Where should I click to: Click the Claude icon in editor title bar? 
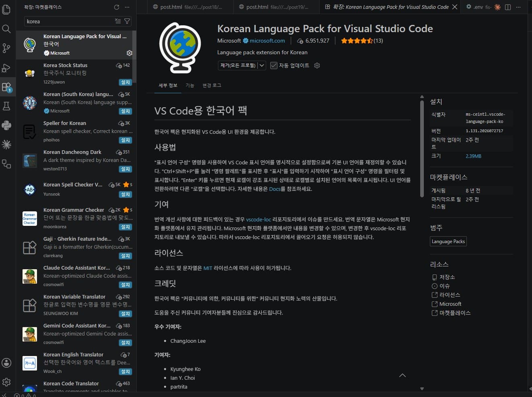[497, 7]
